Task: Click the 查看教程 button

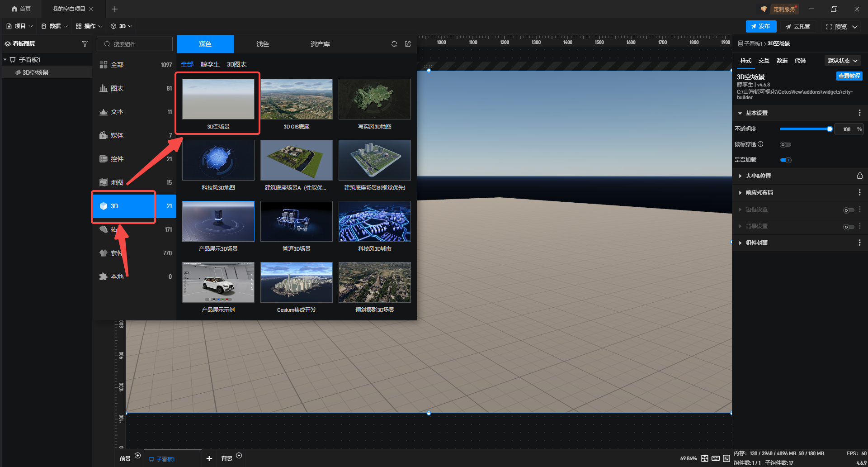Action: tap(849, 76)
